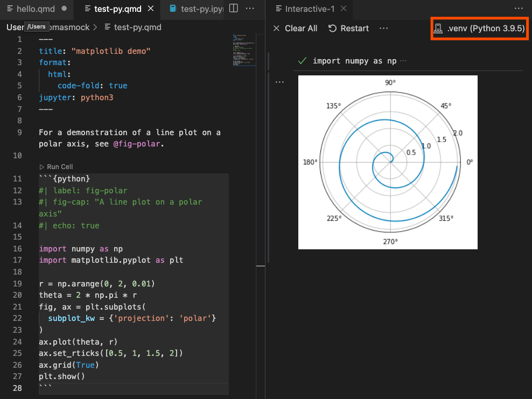Click the theta = 2 * np.pi * r line
Image resolution: width=532 pixels, height=399 pixels.
[x=88, y=295]
